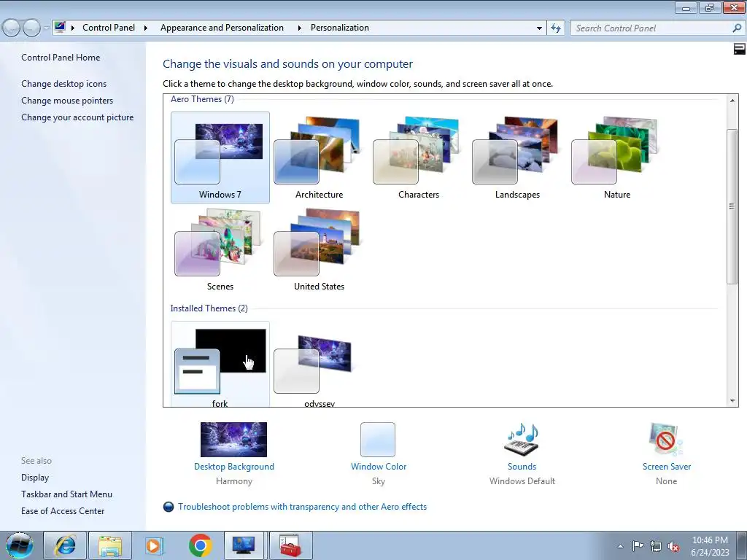Image resolution: width=747 pixels, height=560 pixels.
Task: Click Appearance and Personalization breadcrumb
Action: point(222,28)
